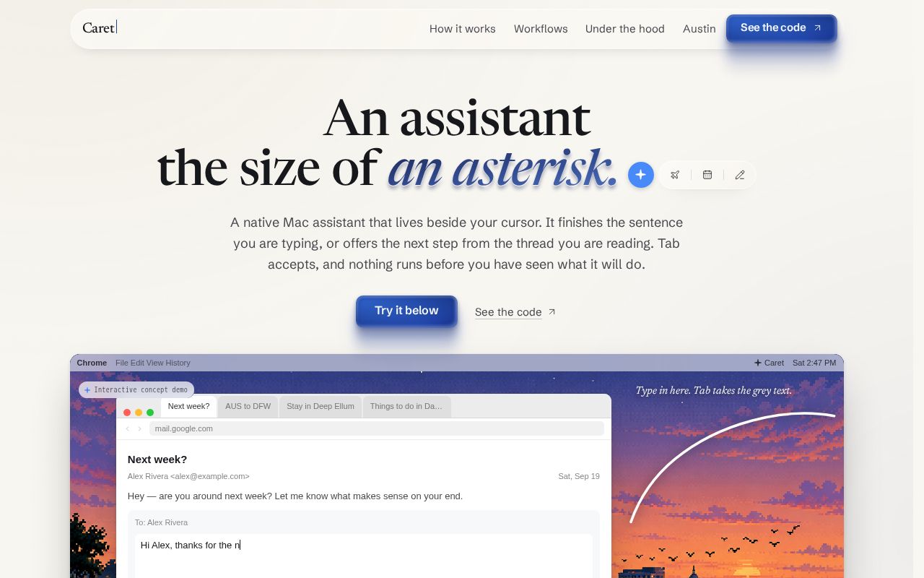Open the How it works nav link

click(463, 29)
